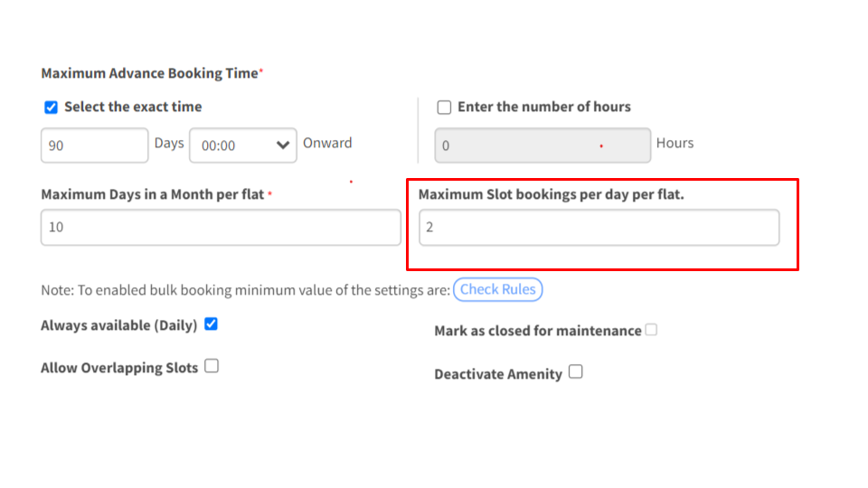The width and height of the screenshot is (868, 488).
Task: Enable the 'Enter the number of hours' checkbox
Action: tap(444, 108)
